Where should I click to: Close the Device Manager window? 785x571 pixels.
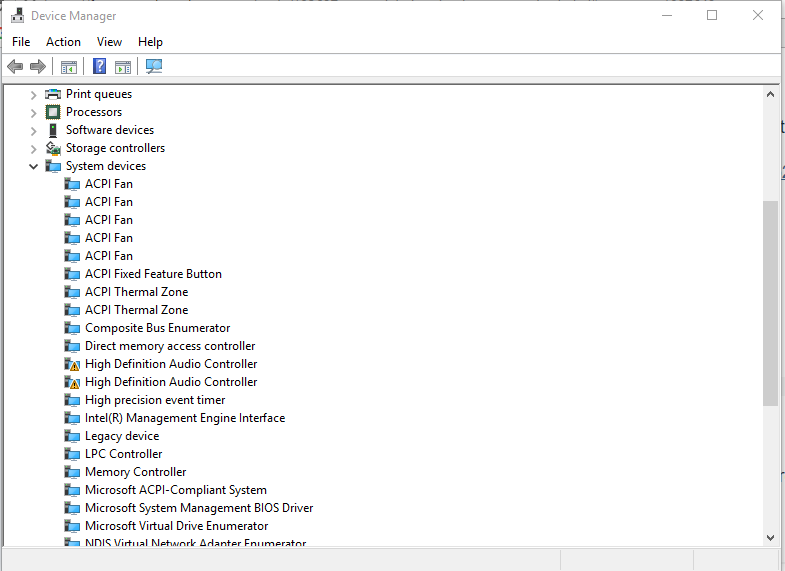tap(758, 16)
